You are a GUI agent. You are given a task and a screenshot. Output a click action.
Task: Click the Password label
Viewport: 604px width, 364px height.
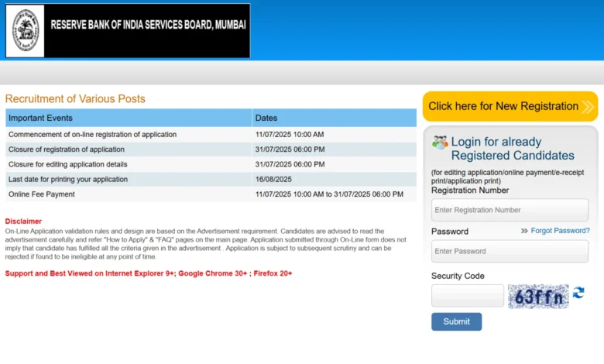coord(450,232)
